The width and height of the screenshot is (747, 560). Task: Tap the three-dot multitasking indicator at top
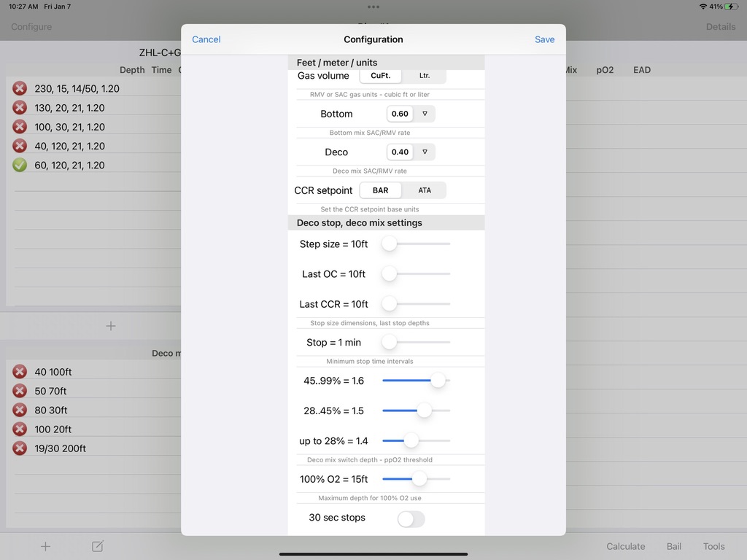[373, 7]
